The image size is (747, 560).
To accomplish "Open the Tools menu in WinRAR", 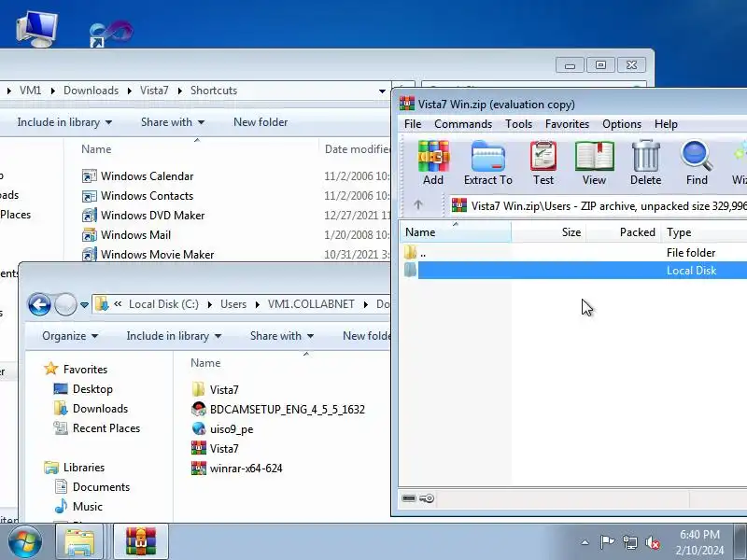I will [518, 124].
